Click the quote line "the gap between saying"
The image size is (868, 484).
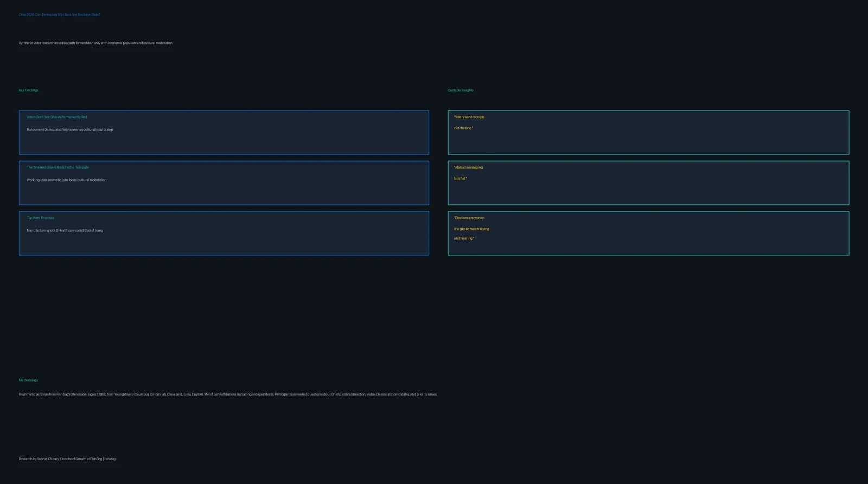(471, 229)
